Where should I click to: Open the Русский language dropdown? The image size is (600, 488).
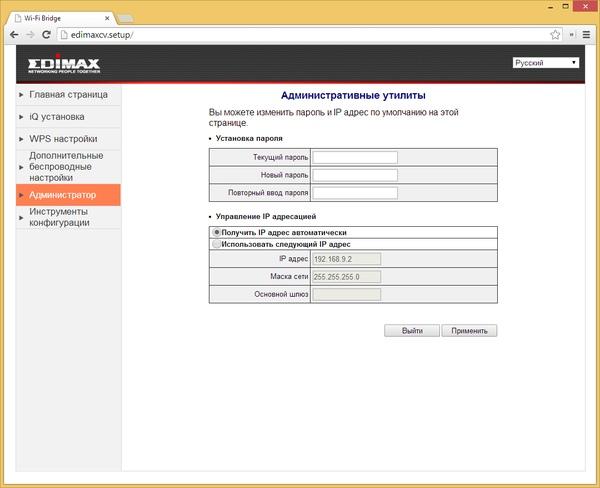click(x=546, y=63)
